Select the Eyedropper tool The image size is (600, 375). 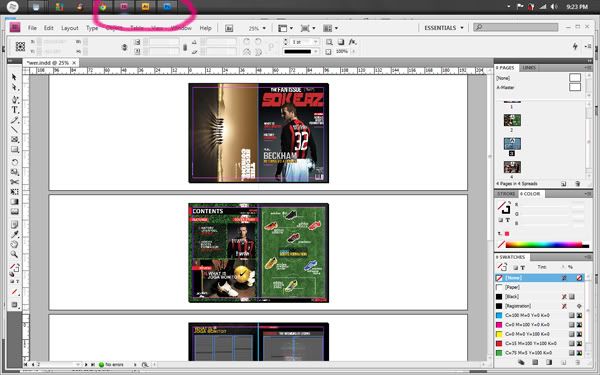pos(14,234)
